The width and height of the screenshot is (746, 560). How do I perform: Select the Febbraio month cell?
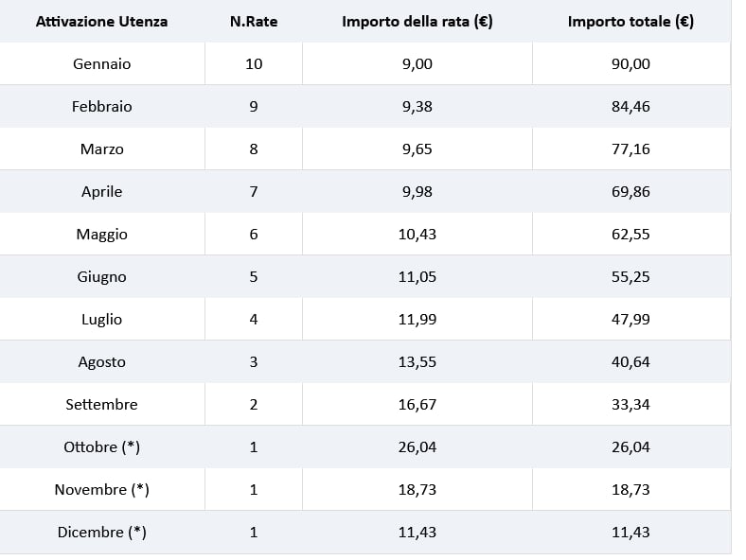click(101, 107)
